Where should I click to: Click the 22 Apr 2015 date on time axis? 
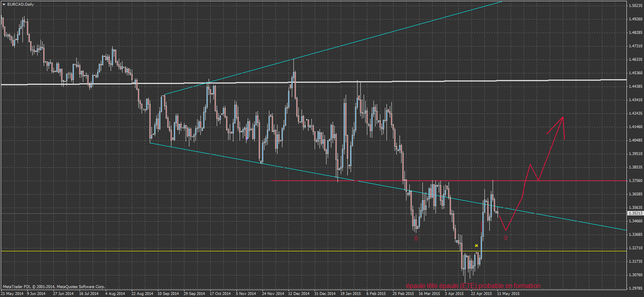pyautogui.click(x=481, y=293)
